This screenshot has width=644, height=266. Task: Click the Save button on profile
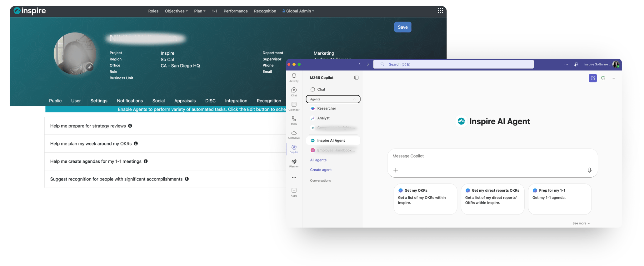click(402, 27)
